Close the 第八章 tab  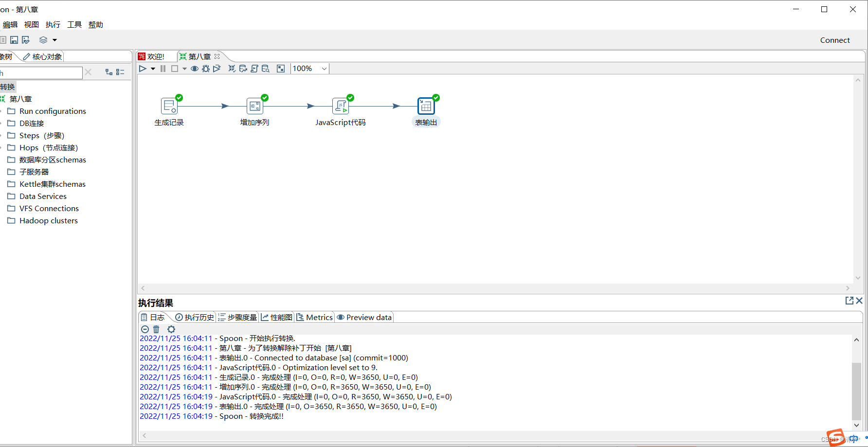(217, 56)
